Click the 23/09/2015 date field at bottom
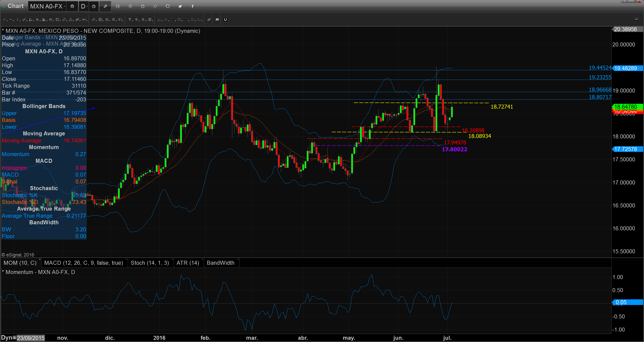The width and height of the screenshot is (644, 342). pyautogui.click(x=31, y=338)
